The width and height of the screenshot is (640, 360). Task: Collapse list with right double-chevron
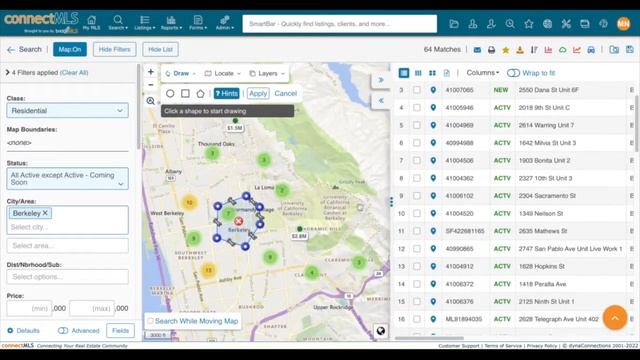(380, 80)
